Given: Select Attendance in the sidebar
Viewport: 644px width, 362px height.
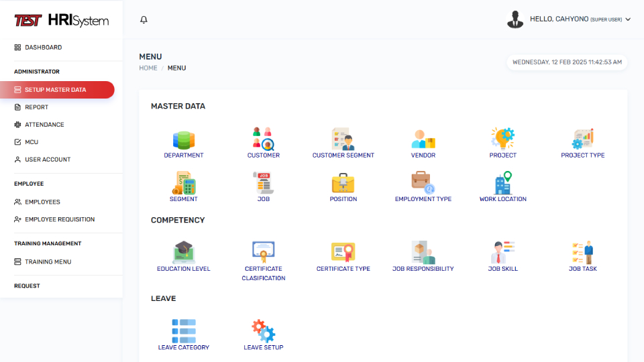Looking at the screenshot, I should (44, 125).
